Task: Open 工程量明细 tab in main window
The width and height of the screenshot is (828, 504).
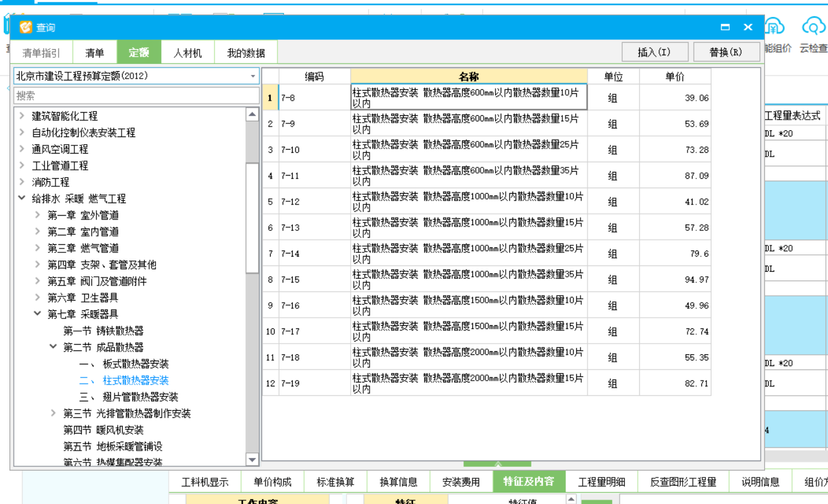Action: (602, 482)
